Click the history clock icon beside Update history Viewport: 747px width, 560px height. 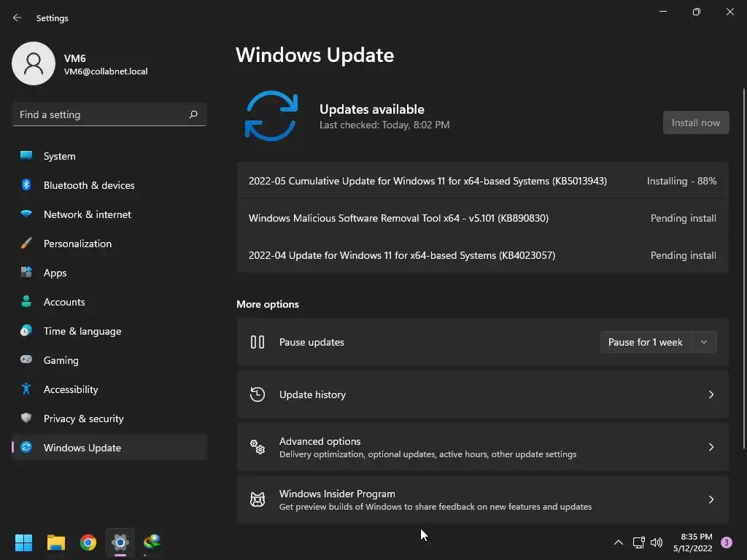pos(258,394)
